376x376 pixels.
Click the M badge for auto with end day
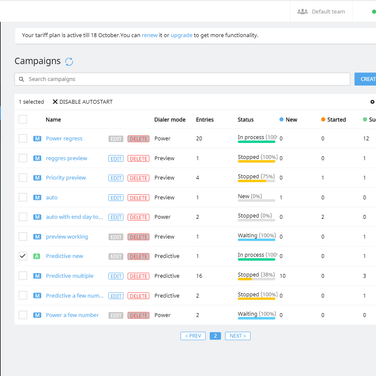tap(37, 217)
